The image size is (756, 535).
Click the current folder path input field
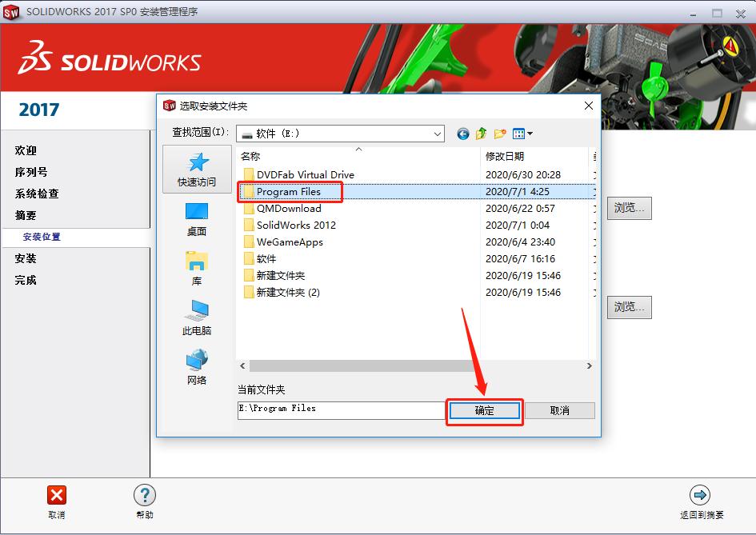tap(340, 409)
